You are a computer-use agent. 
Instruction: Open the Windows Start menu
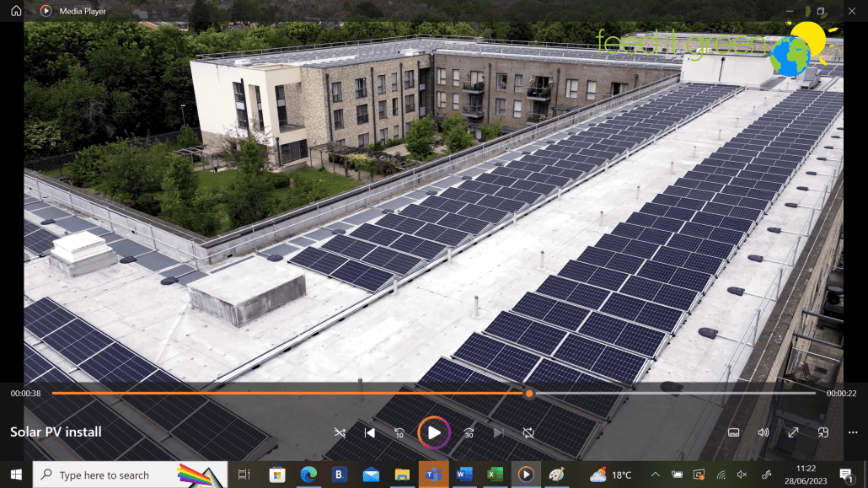click(x=16, y=475)
